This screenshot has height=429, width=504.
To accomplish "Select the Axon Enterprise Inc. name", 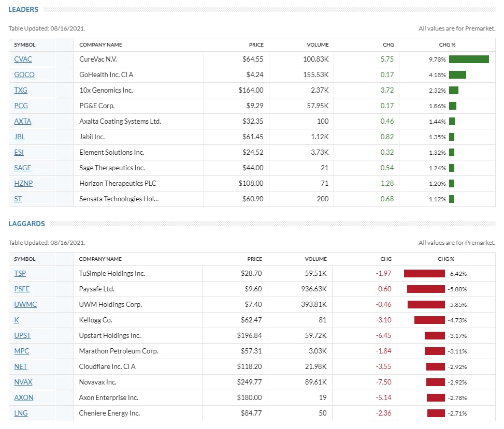I will point(109,397).
